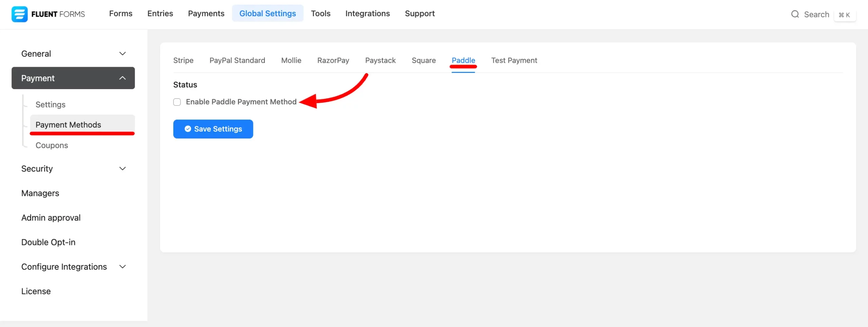Click the Fluent Forms logo icon
868x327 pixels.
[19, 14]
